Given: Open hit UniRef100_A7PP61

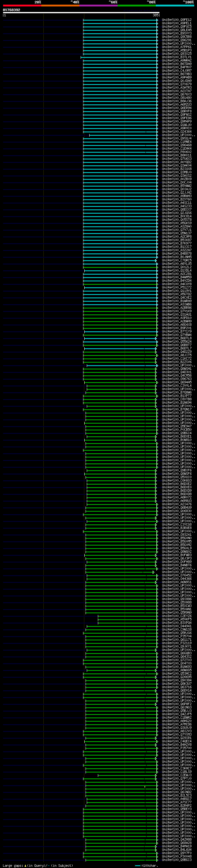Looking at the screenshot, I should click(176, 47).
